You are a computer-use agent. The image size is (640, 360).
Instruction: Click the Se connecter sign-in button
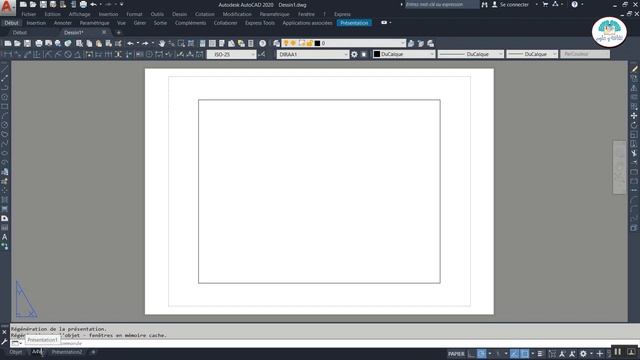(x=511, y=4)
